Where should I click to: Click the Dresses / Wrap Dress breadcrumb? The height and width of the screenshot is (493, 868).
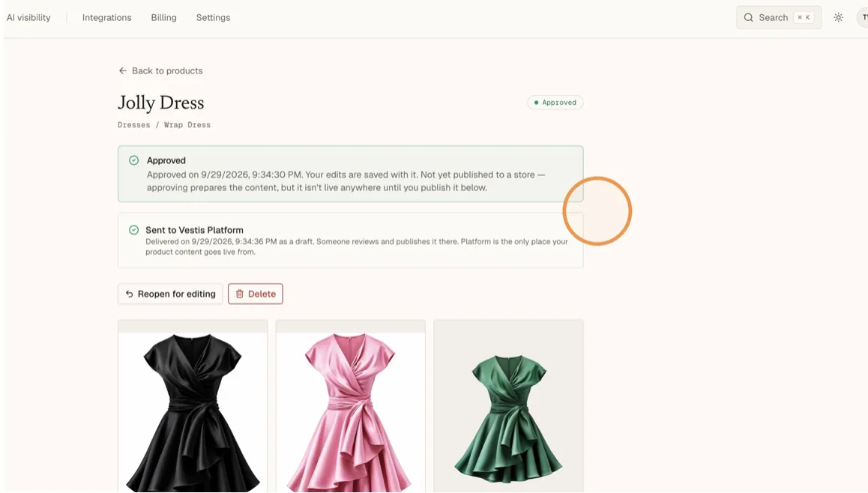tap(164, 125)
